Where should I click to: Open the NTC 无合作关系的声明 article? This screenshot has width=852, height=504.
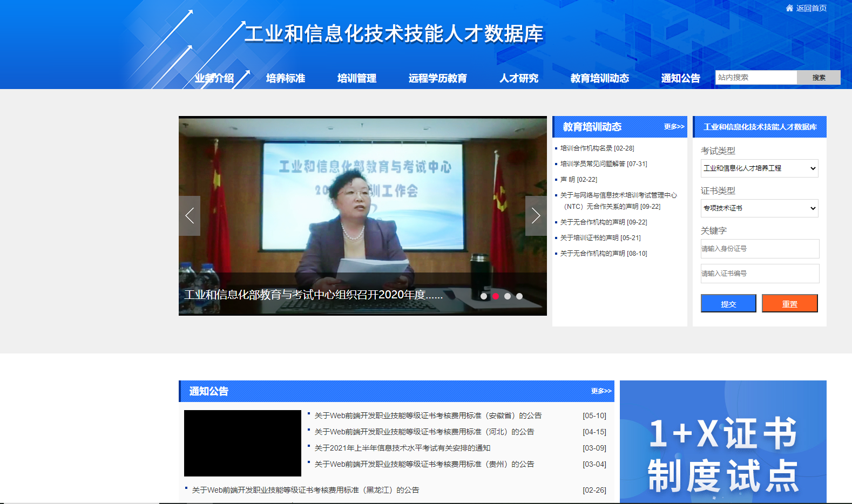pos(619,201)
